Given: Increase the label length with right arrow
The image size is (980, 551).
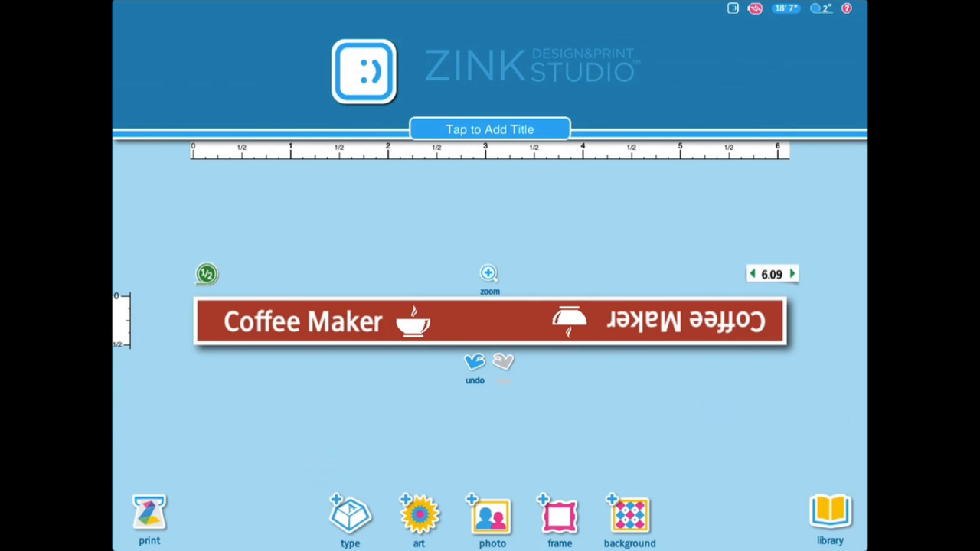Looking at the screenshot, I should click(792, 273).
